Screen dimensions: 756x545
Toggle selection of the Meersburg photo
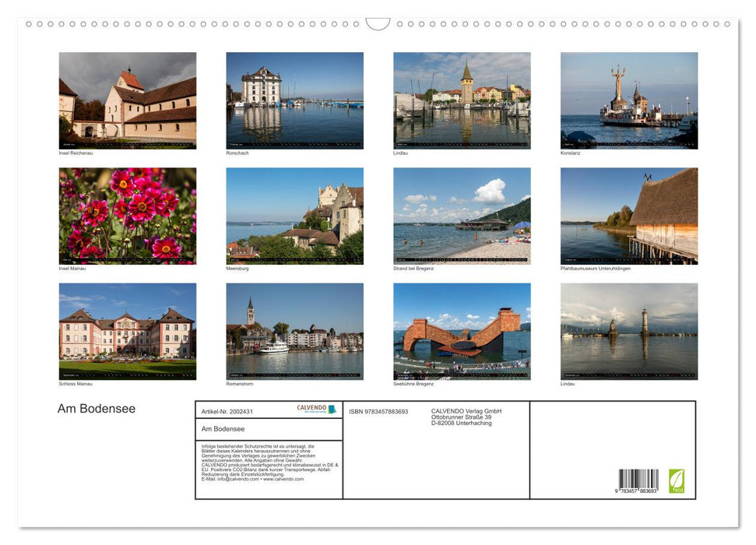coord(294,216)
